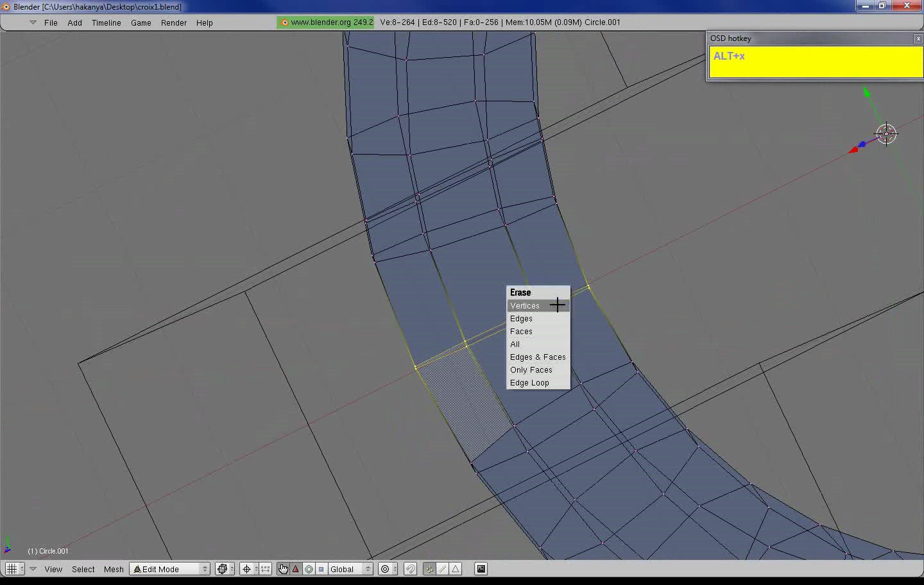Enable the translate manipulator red triangle
This screenshot has width=924, height=585.
296,569
